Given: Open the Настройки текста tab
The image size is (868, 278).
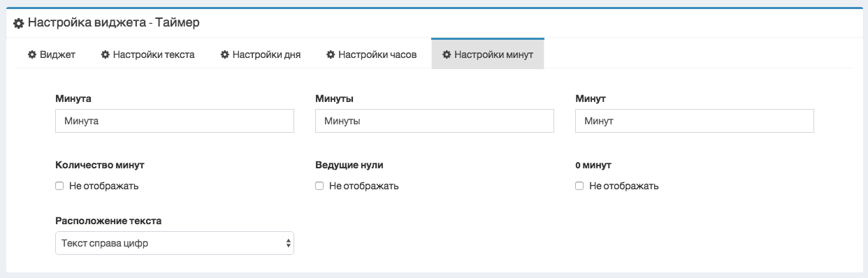Looking at the screenshot, I should tap(147, 54).
